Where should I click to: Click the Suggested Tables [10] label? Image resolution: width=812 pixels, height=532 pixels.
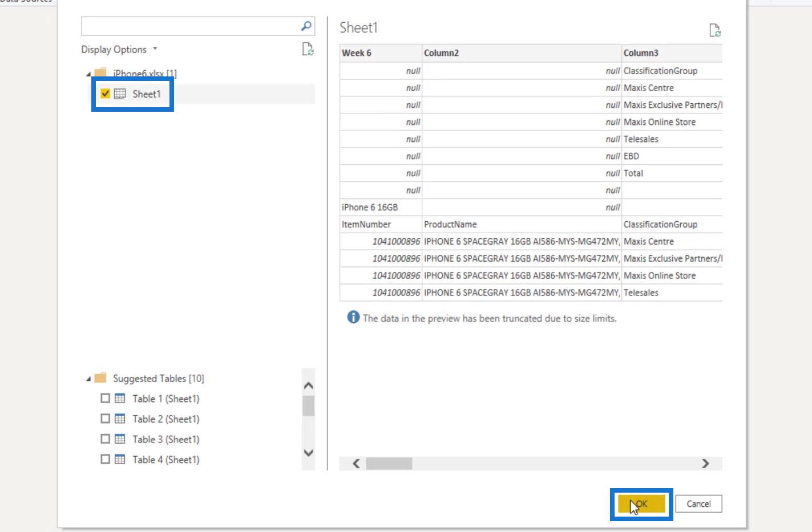pyautogui.click(x=159, y=378)
